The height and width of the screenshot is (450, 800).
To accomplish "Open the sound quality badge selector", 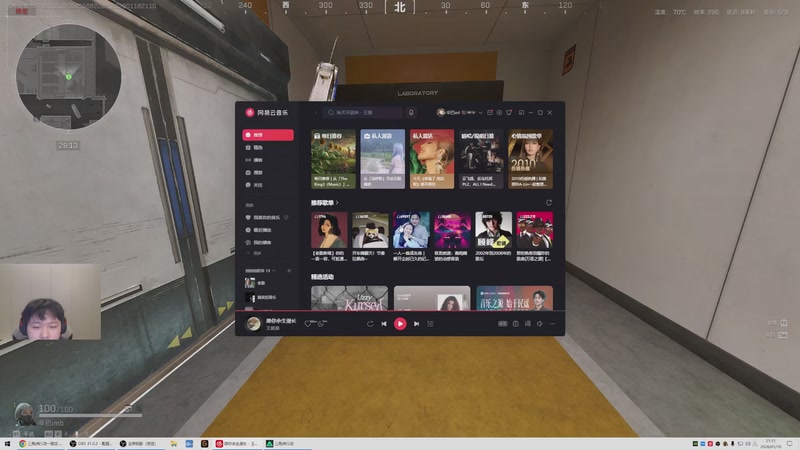I will (x=503, y=323).
